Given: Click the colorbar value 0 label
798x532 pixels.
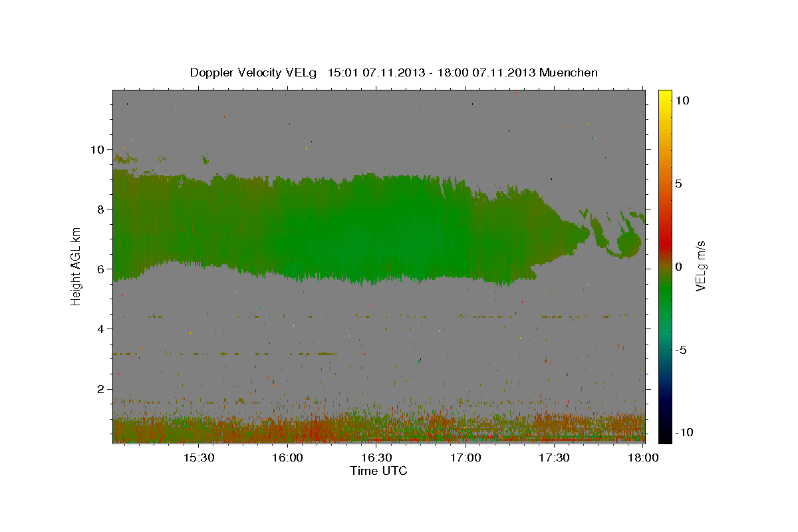Looking at the screenshot, I should pos(679,267).
